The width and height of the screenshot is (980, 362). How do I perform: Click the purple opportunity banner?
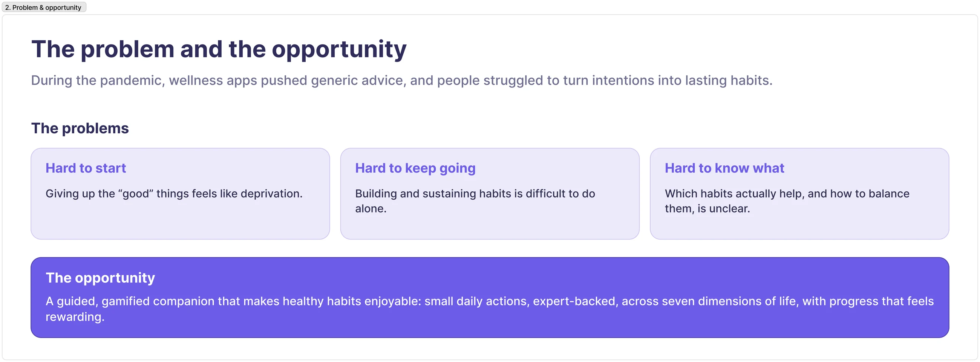(x=490, y=298)
